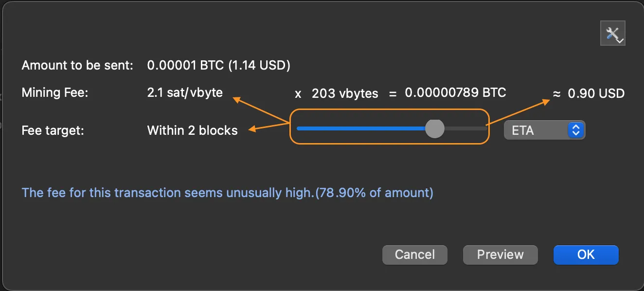The height and width of the screenshot is (291, 644).
Task: Click the blue filled part of fee slider
Action: (360, 129)
